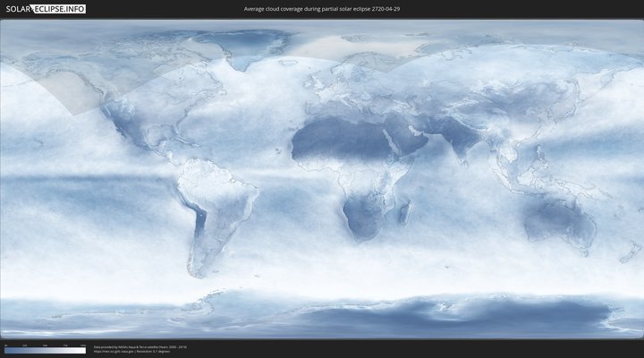Click the island of Madagascar
This screenshot has width=644, height=358.
pos(403,214)
